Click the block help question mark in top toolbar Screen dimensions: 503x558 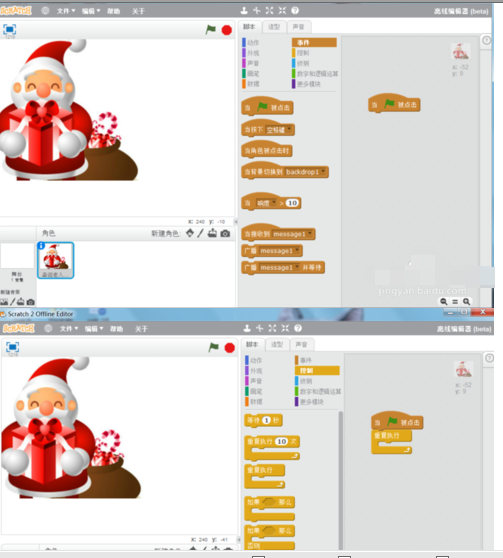[x=295, y=11]
